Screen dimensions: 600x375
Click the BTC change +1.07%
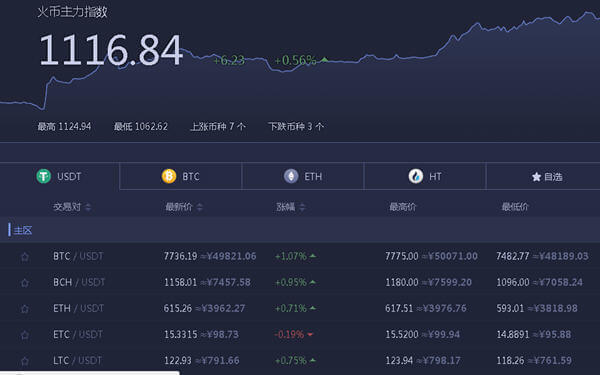tap(291, 256)
